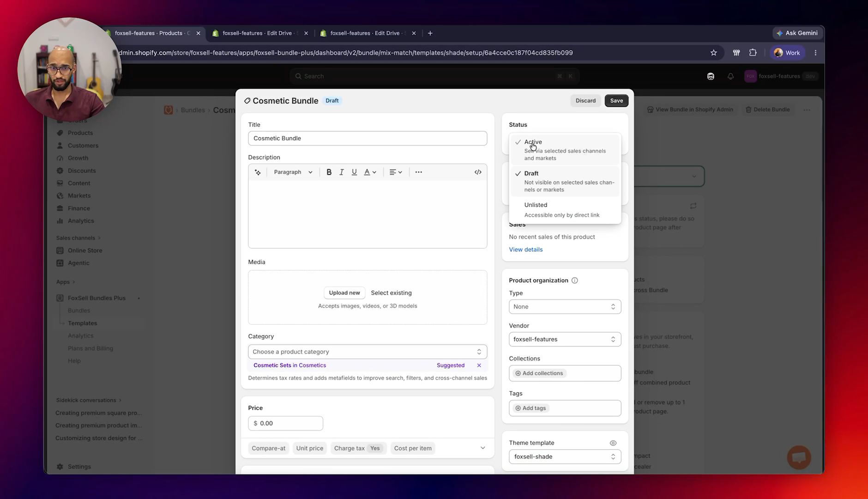Open Plans and Billing app page
This screenshot has width=868, height=499.
(x=90, y=348)
